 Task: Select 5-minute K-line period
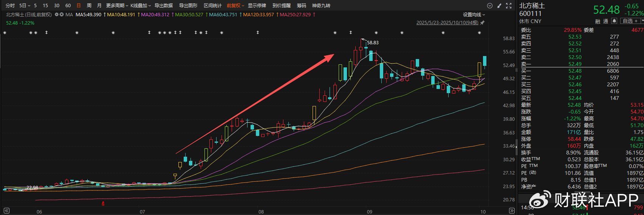(36, 6)
